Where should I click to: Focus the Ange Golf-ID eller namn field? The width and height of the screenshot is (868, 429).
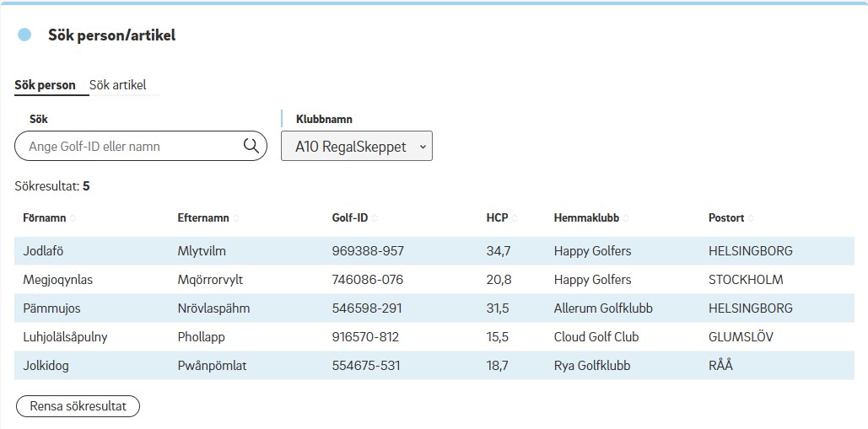131,146
